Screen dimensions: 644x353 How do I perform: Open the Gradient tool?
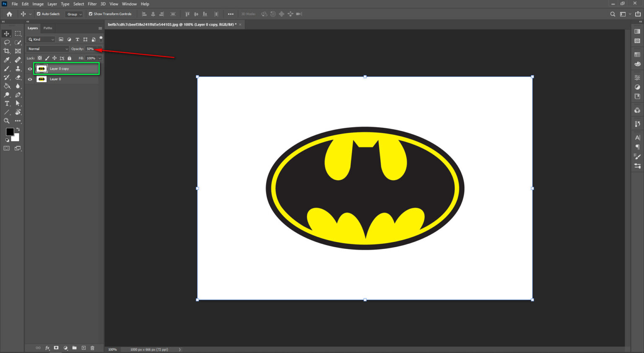[7, 86]
